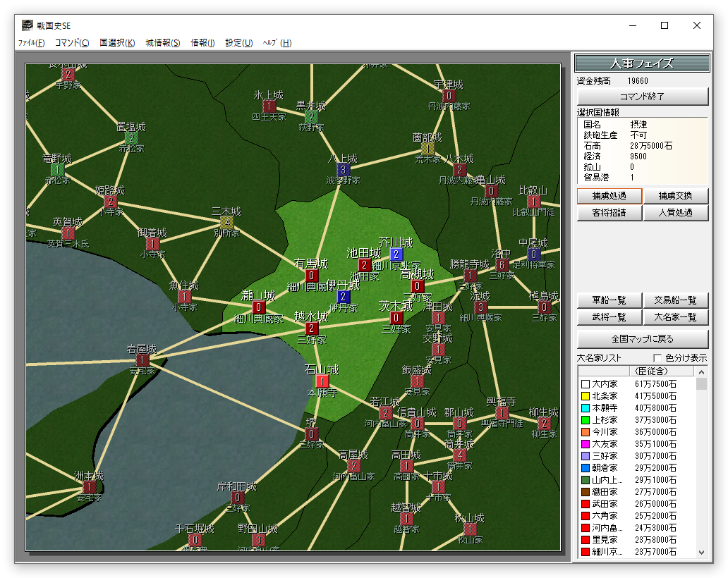This screenshot has height=578, width=728.
Task: Click the 捕虜処遇 button
Action: (609, 195)
